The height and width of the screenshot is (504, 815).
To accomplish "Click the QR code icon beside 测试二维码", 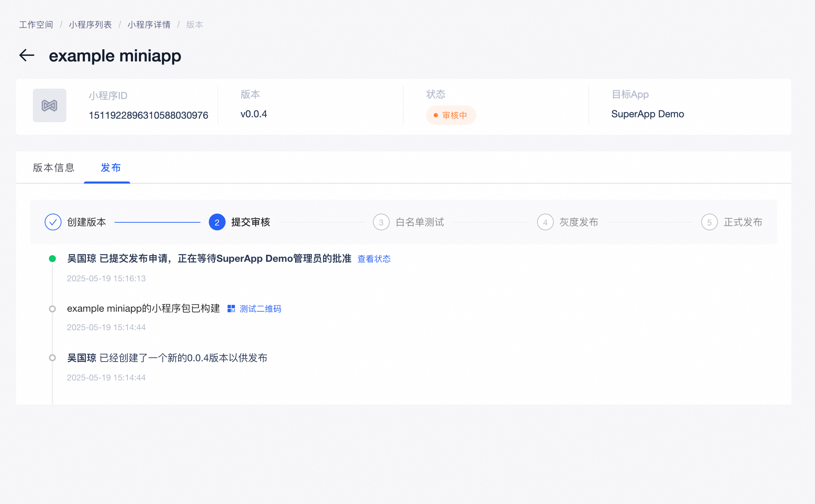I will [x=231, y=309].
